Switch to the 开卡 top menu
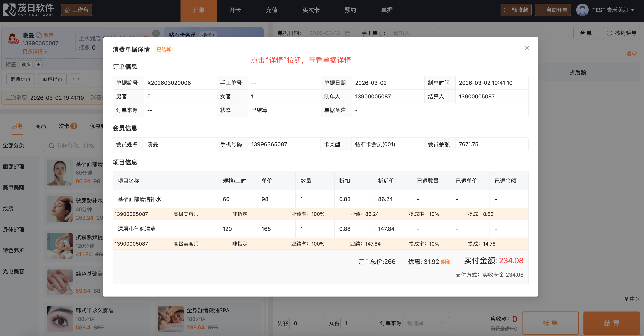644x336 pixels. [235, 10]
